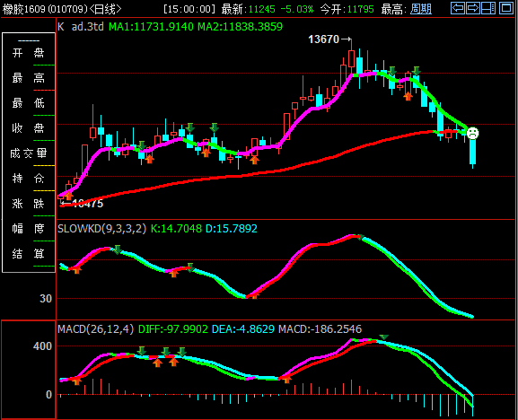Click the MACD:-186.2546 value
This screenshot has height=420, width=518.
pos(320,329)
